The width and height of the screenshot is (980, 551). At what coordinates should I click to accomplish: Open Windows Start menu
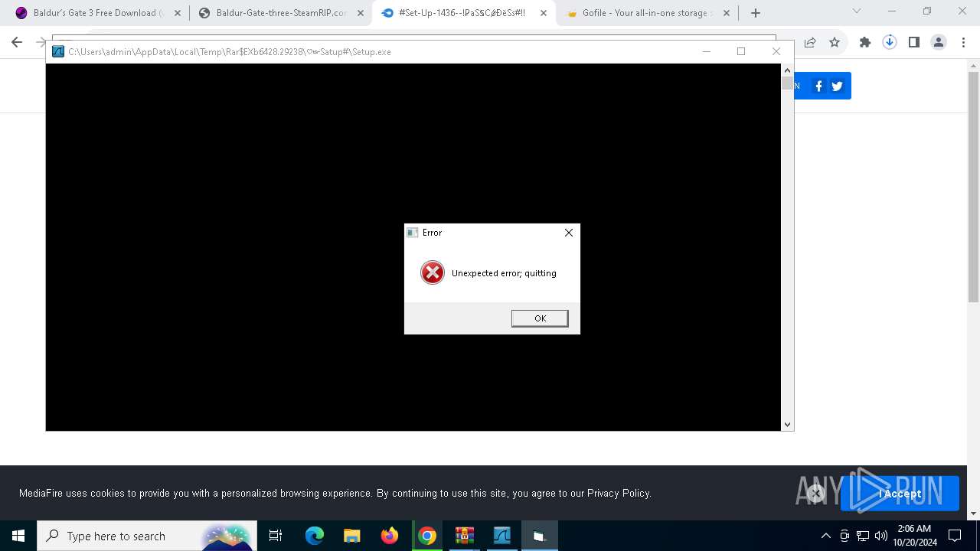coord(18,536)
